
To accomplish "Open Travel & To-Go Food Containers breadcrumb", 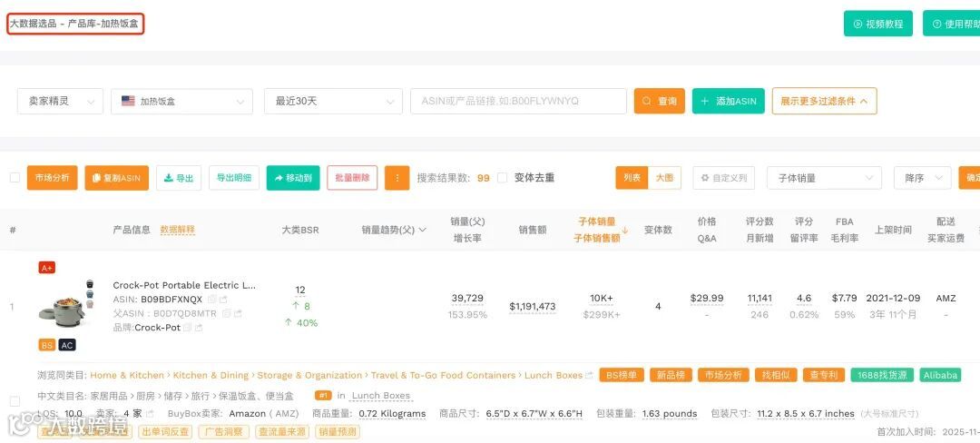I will click(443, 376).
